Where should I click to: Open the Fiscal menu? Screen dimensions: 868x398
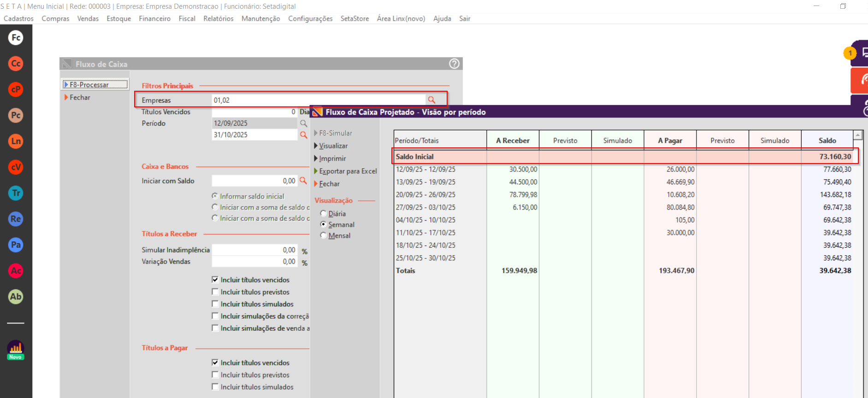(187, 18)
